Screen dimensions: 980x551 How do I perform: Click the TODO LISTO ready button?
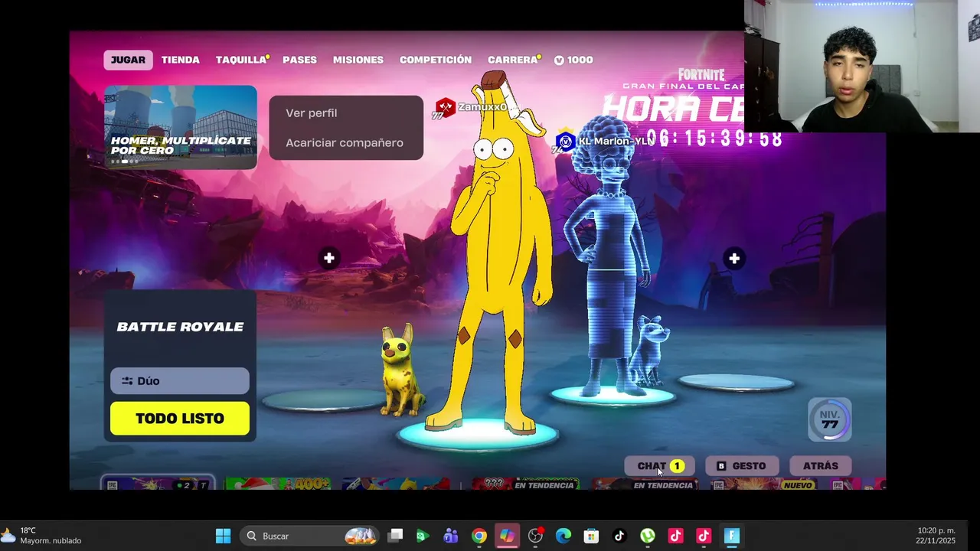180,419
